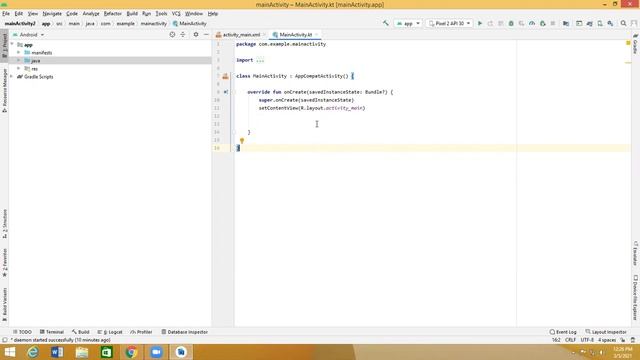Screen dimensions: 640x360
Task: Open the Pixel 2 API 30 device dropdown
Action: tap(449, 24)
